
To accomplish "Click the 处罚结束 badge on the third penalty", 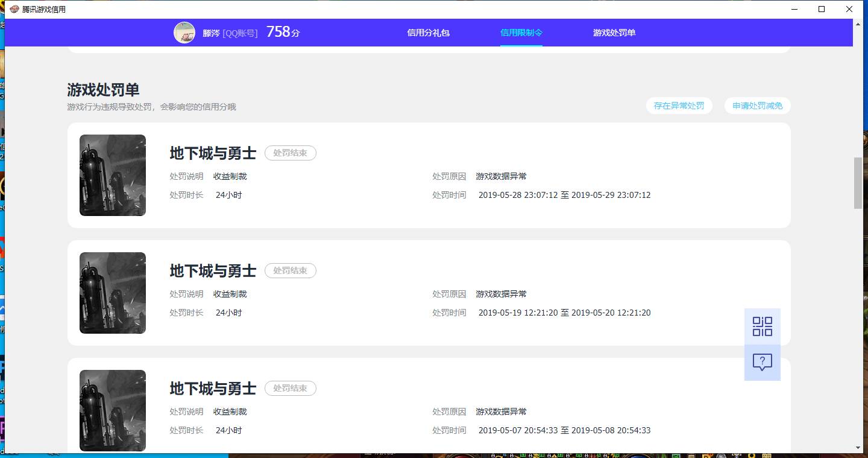I will coord(290,388).
